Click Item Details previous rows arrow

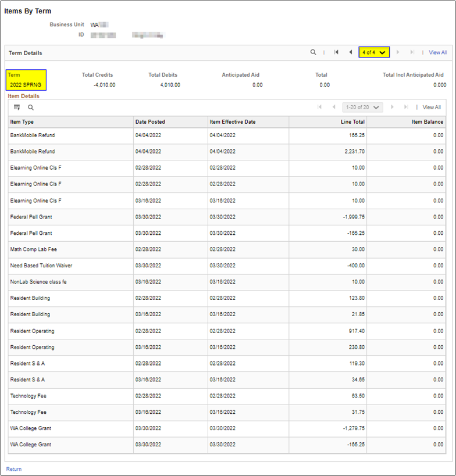[x=333, y=108]
